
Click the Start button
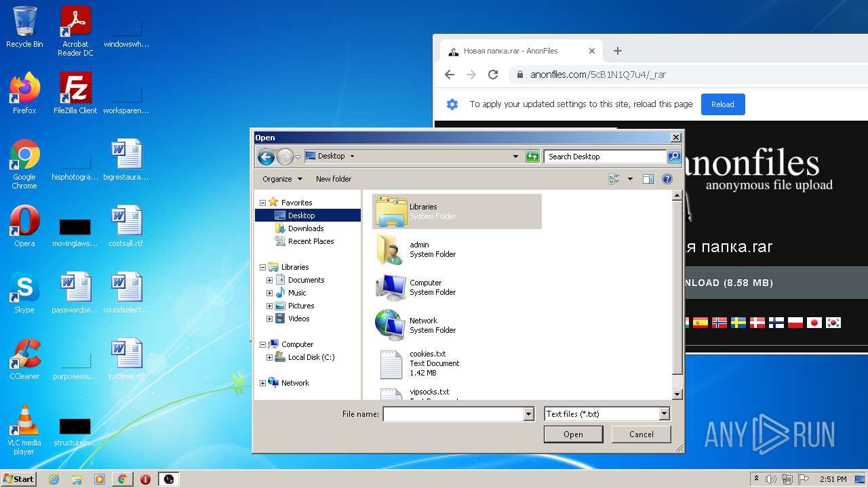pyautogui.click(x=18, y=479)
